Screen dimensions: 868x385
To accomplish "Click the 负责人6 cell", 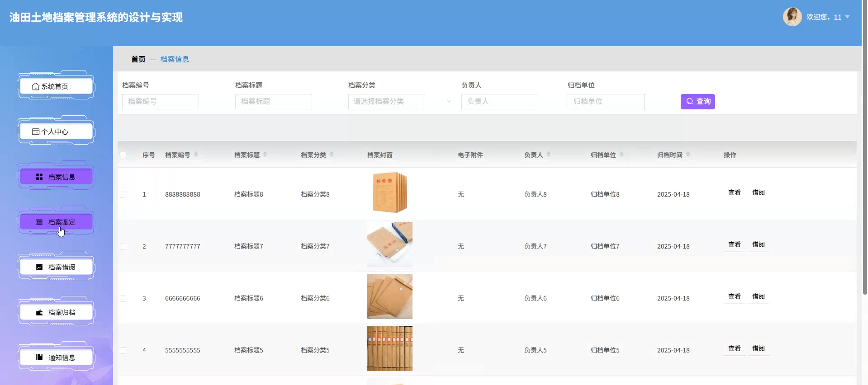I will (536, 299).
